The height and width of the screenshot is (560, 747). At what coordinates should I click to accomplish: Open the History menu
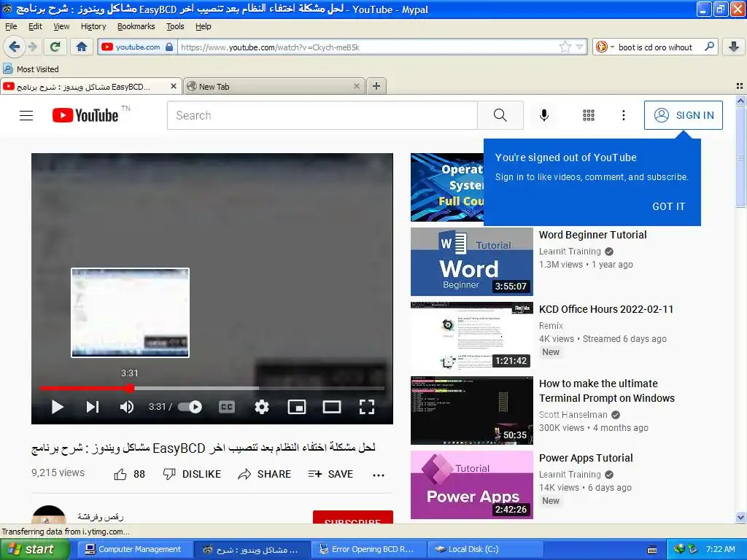[93, 26]
